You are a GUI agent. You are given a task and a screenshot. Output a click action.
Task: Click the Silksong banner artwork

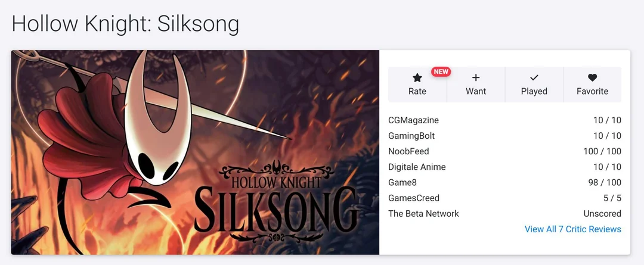(195, 152)
